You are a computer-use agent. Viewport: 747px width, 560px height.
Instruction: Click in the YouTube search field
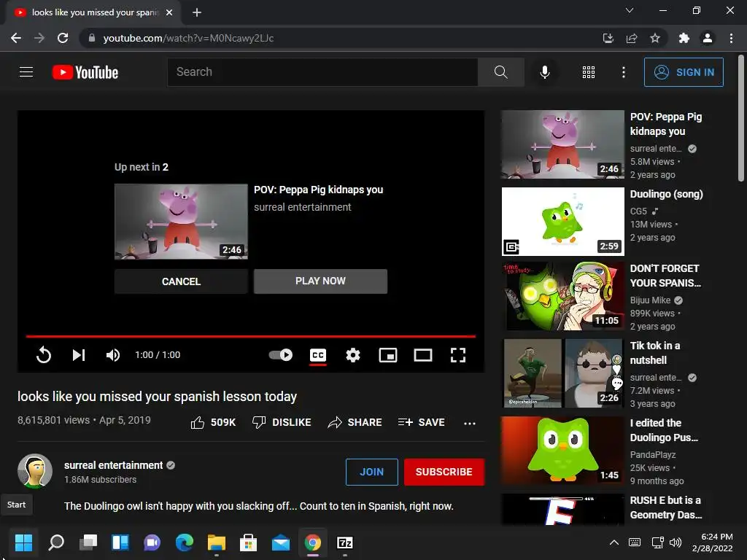(322, 72)
